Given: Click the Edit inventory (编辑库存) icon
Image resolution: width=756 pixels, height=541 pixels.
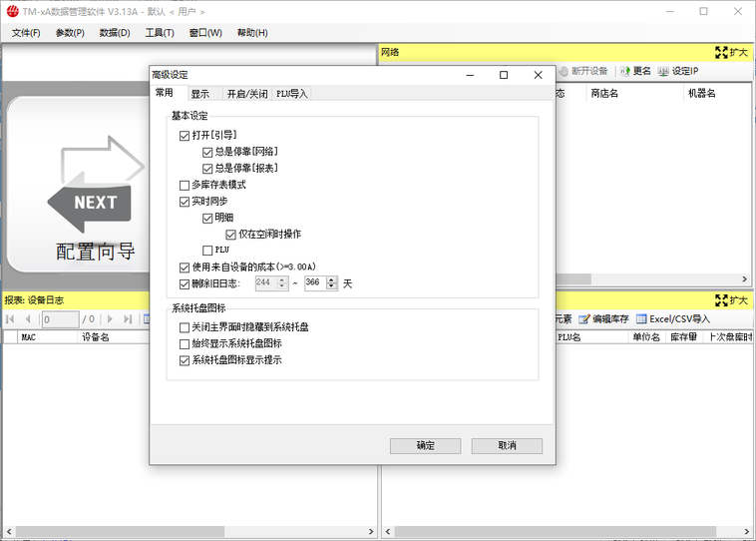Looking at the screenshot, I should tap(583, 319).
